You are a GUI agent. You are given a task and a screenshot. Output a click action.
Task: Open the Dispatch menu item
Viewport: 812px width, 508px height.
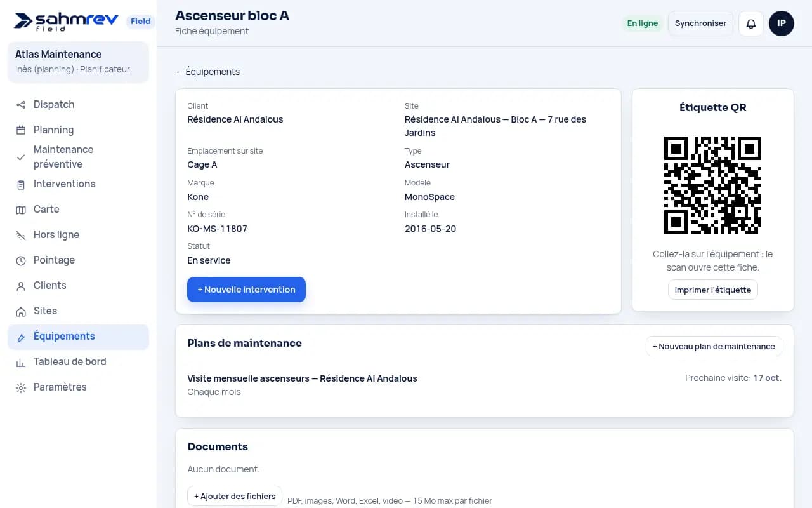coord(78,105)
